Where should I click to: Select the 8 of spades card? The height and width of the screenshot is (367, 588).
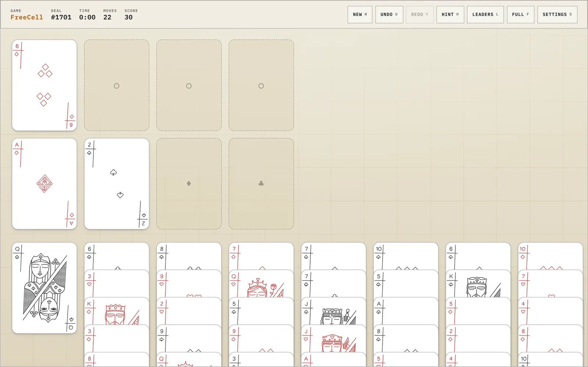coord(406,338)
